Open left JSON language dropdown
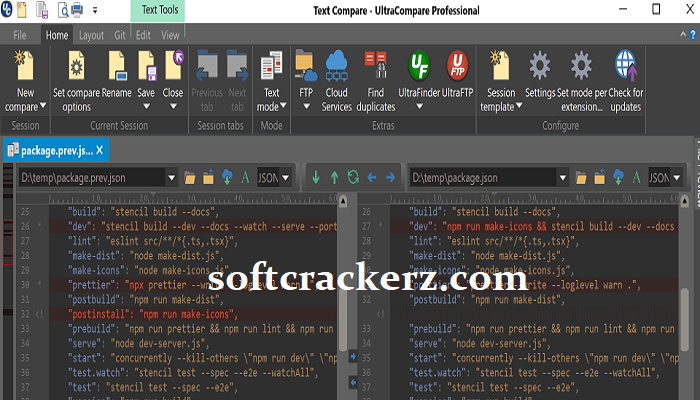This screenshot has height=400, width=700. pyautogui.click(x=286, y=178)
